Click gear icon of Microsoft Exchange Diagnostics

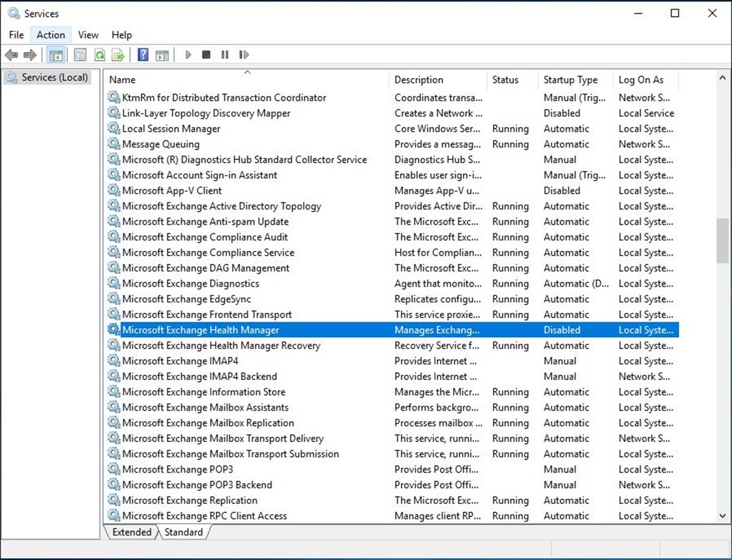pyautogui.click(x=113, y=283)
